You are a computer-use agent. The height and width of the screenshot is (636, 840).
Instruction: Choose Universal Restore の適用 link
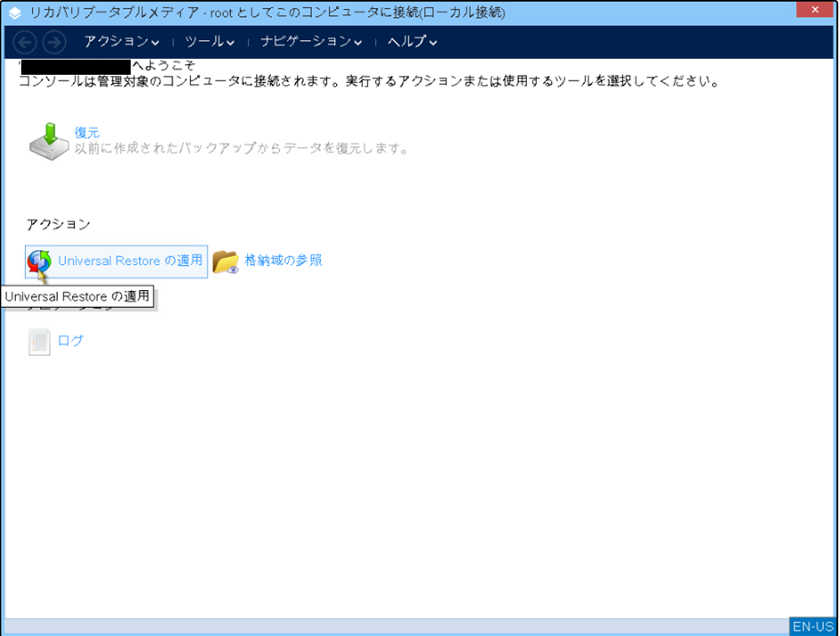coord(130,261)
